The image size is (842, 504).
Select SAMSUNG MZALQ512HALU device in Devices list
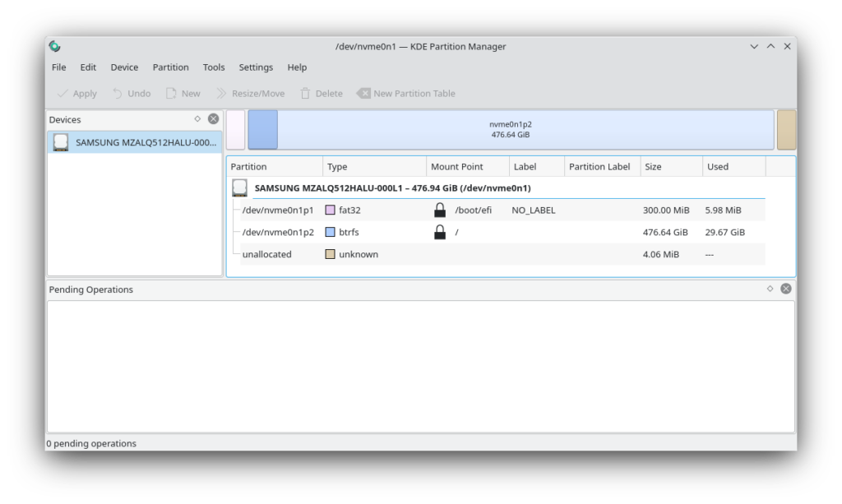click(135, 143)
